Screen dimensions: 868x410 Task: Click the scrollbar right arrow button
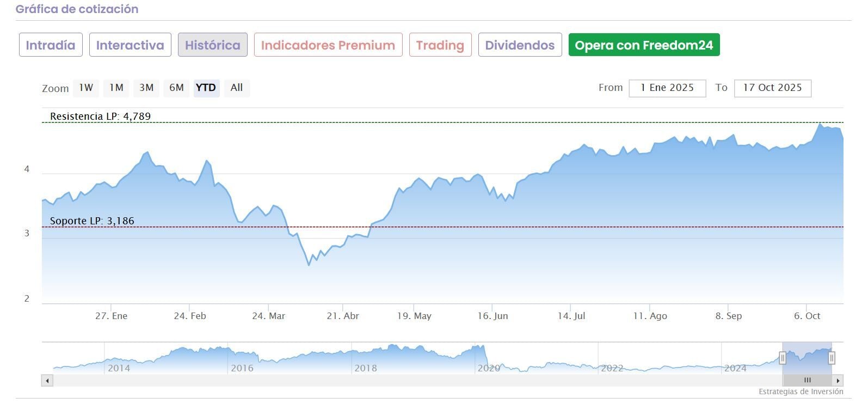838,381
